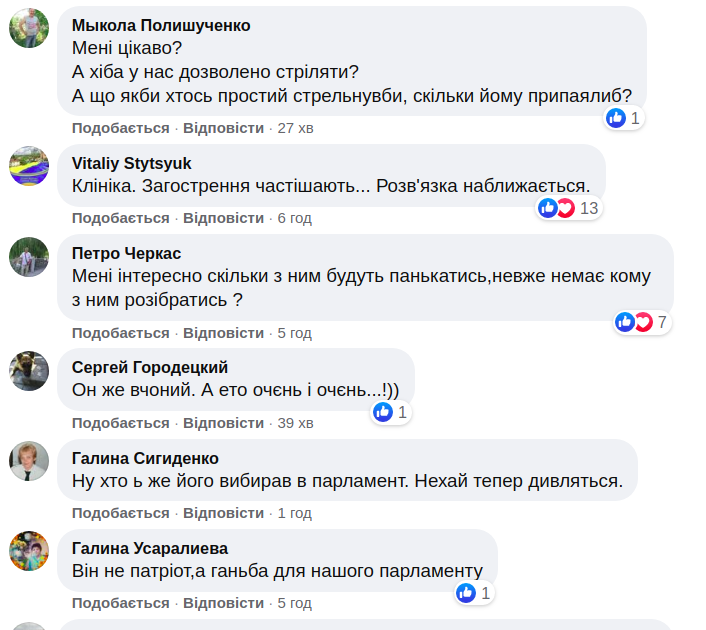Viewport: 706px width, 630px height.
Task: Like Микола Поліщученко's comment via Подобається
Action: point(120,128)
